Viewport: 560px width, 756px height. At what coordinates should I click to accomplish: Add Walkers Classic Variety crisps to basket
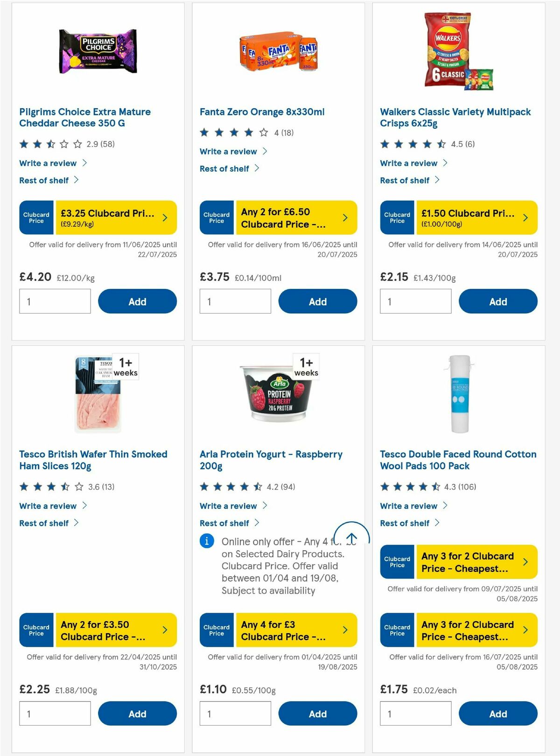[x=498, y=301]
